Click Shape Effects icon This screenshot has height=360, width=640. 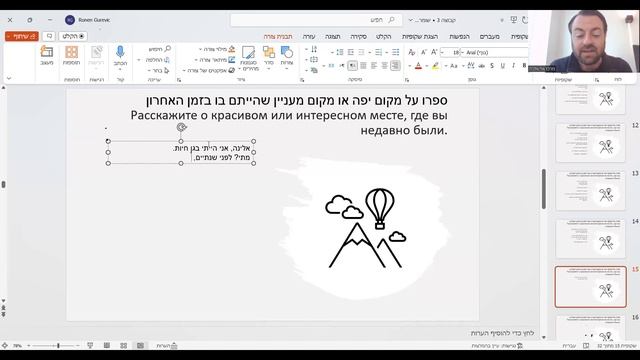[x=231, y=70]
